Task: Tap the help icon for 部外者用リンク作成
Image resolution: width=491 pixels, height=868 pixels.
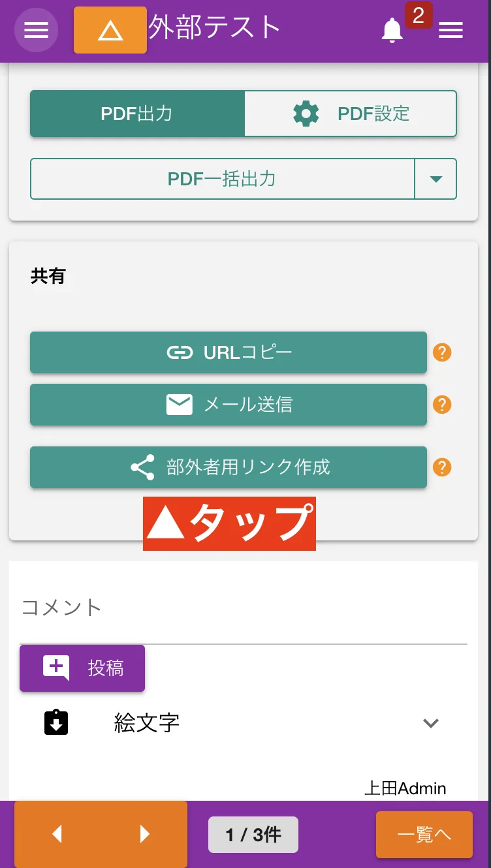Action: click(x=442, y=467)
